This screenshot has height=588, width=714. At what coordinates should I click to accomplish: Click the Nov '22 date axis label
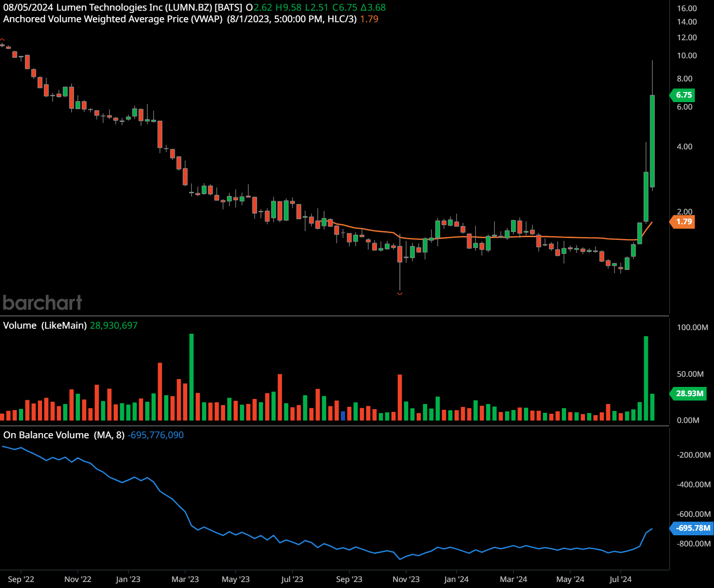pos(78,579)
